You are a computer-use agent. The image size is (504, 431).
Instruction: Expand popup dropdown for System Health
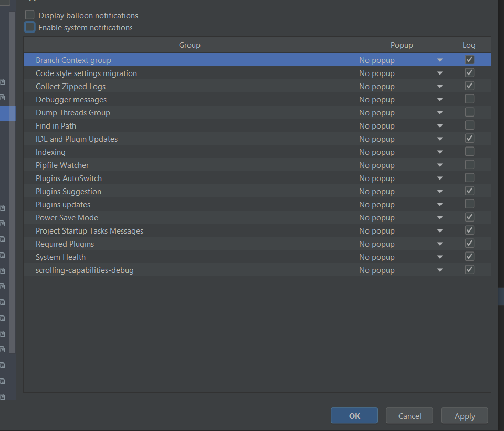pos(439,257)
